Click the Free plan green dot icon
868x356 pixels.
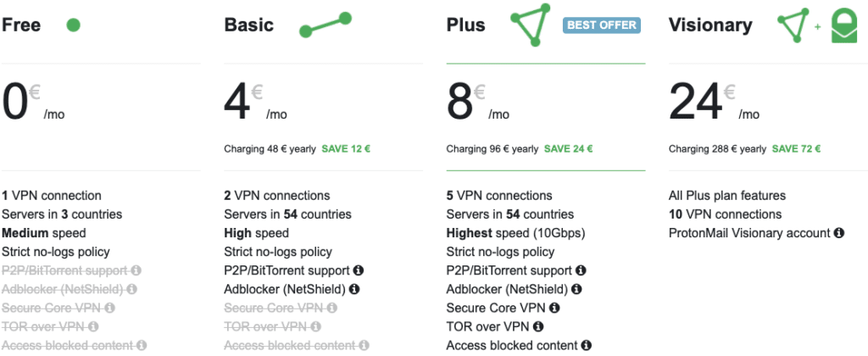coord(74,25)
